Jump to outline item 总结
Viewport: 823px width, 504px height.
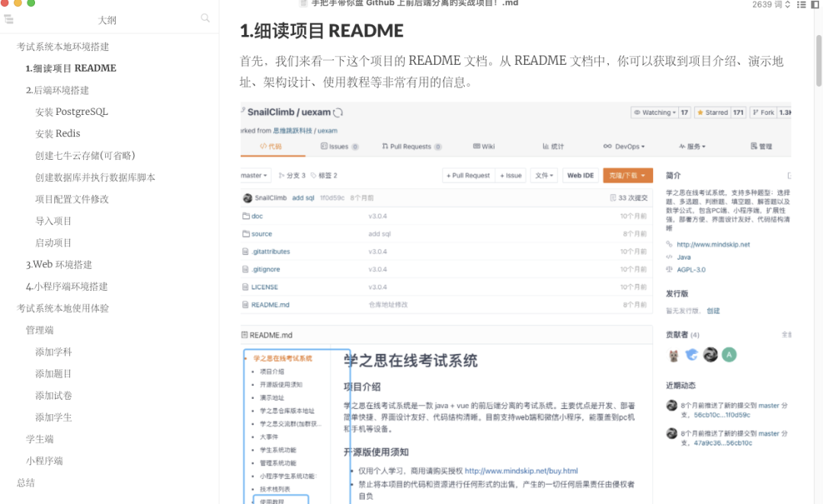coord(26,483)
